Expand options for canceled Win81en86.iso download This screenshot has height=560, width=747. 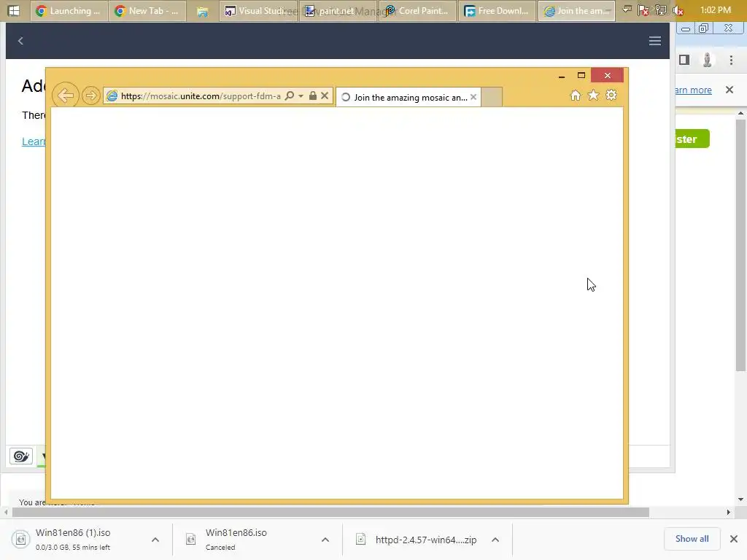coord(325,540)
